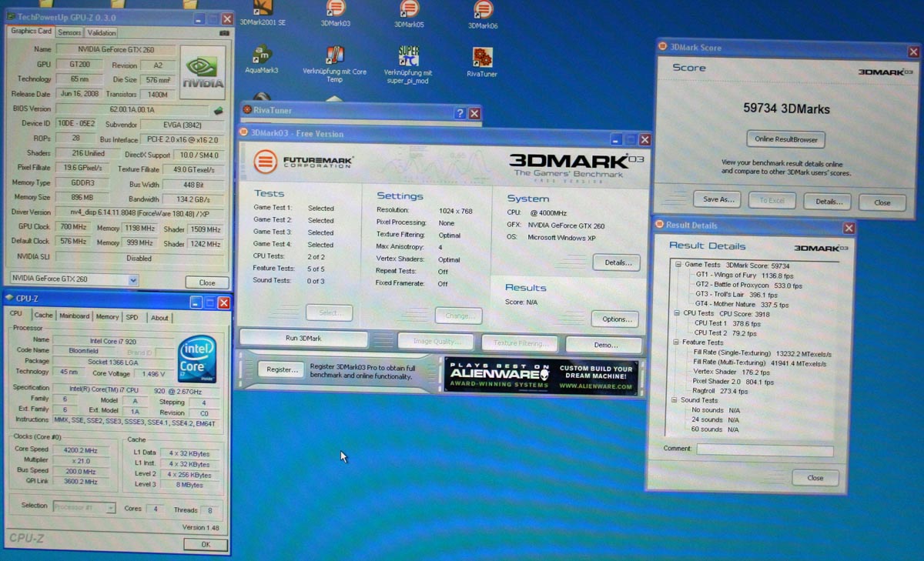Click Close button in GPU-Z
This screenshot has width=924, height=561.
pos(207,282)
